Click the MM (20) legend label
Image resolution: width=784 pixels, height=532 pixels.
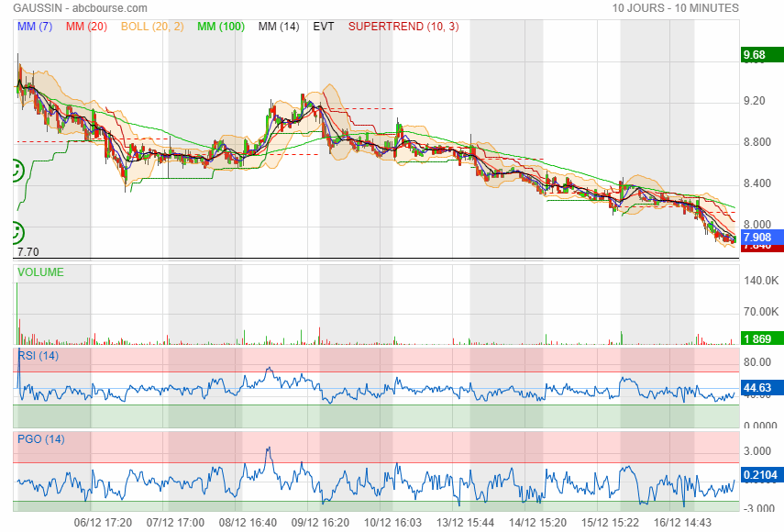click(x=86, y=27)
